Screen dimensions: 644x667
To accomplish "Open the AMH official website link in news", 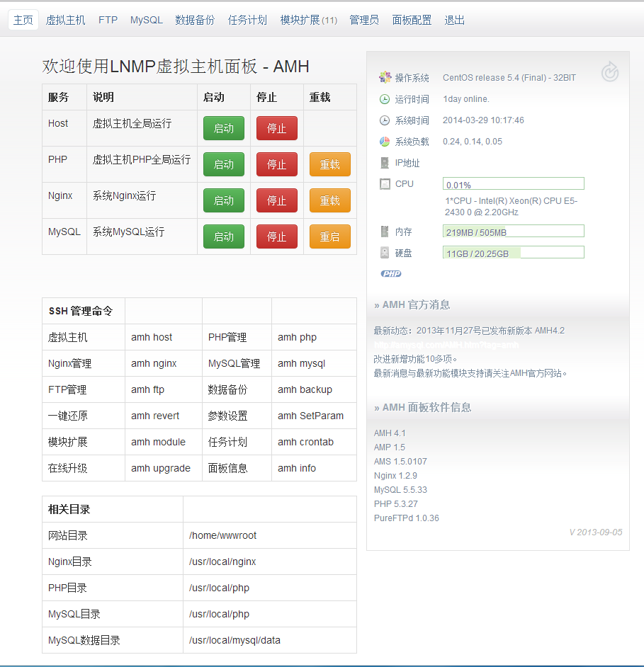I will click(446, 345).
